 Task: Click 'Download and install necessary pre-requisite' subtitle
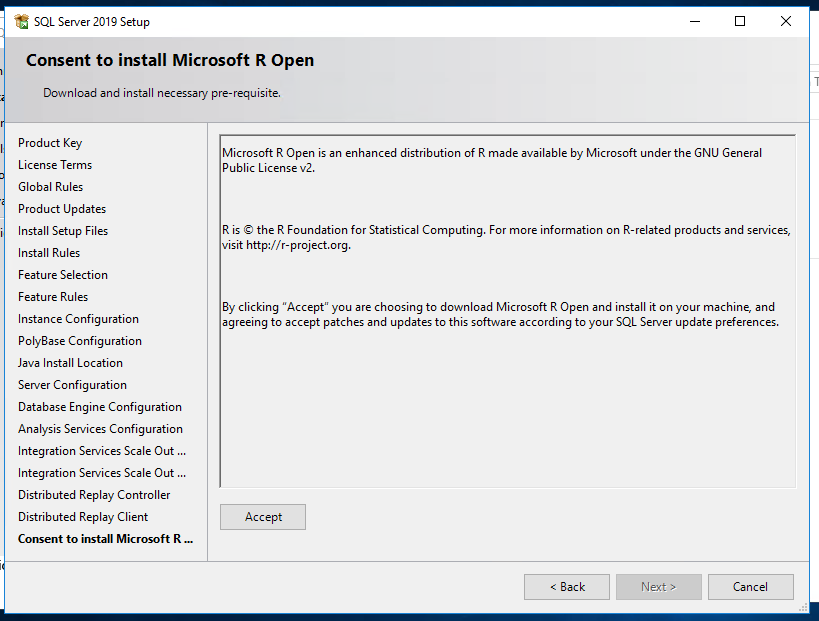tap(162, 92)
